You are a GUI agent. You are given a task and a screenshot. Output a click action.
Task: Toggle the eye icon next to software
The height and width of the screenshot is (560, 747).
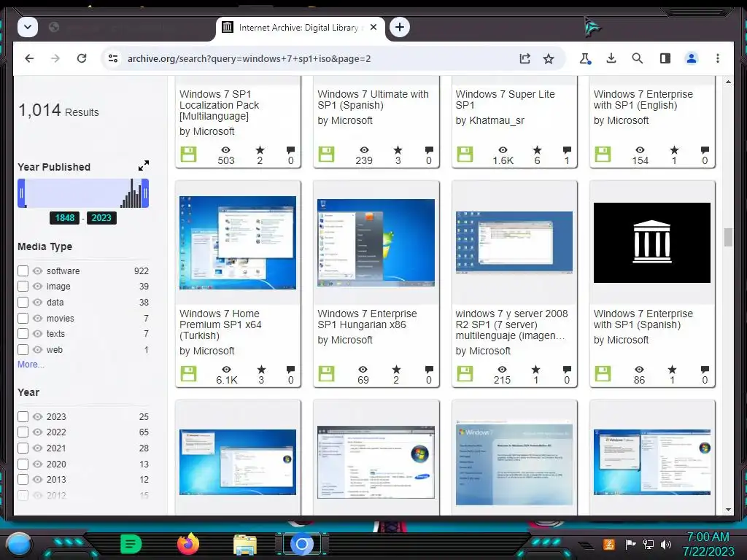[x=38, y=271]
